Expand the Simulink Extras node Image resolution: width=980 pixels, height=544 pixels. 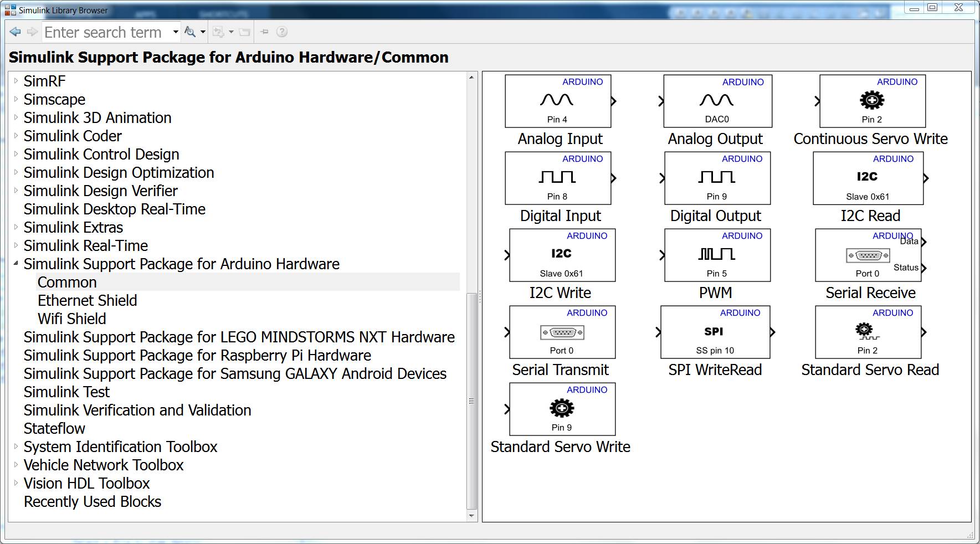click(x=16, y=227)
